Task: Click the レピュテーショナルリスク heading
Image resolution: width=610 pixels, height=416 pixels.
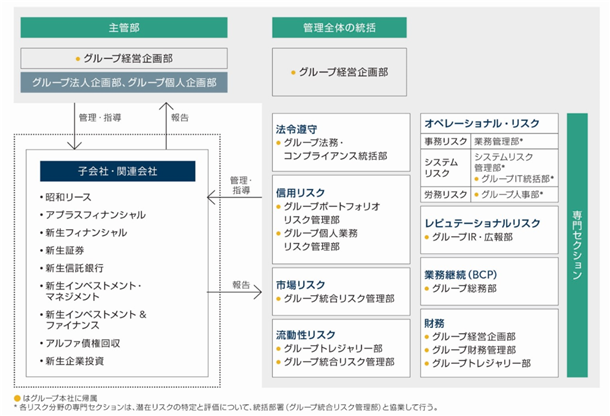Action: point(482,223)
